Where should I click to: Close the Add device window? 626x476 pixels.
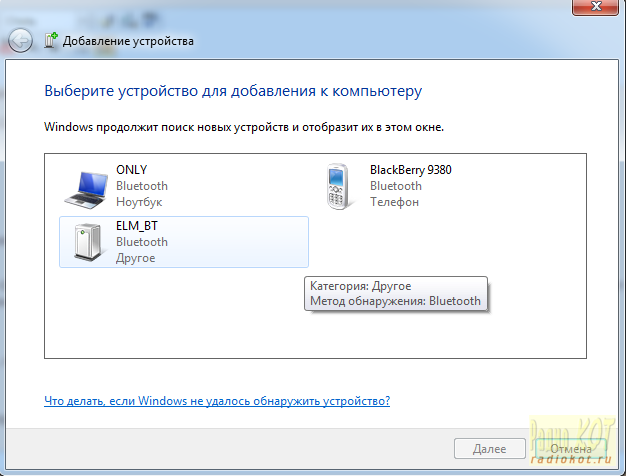point(595,7)
